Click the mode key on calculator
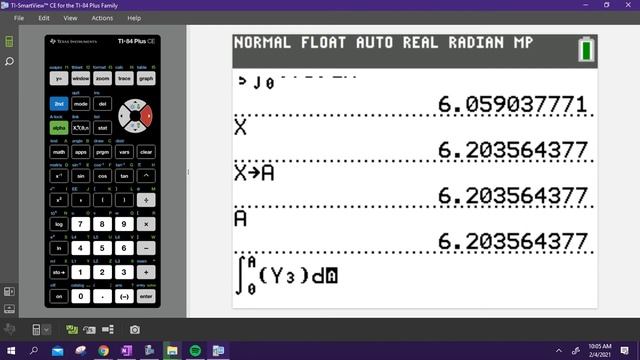Image resolution: width=640 pixels, height=360 pixels. coord(81,104)
